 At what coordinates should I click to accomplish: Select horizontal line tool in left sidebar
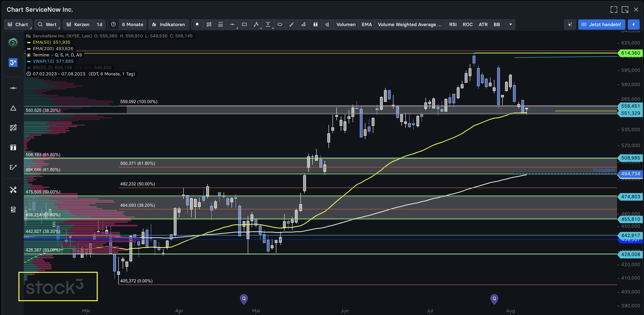[13, 88]
